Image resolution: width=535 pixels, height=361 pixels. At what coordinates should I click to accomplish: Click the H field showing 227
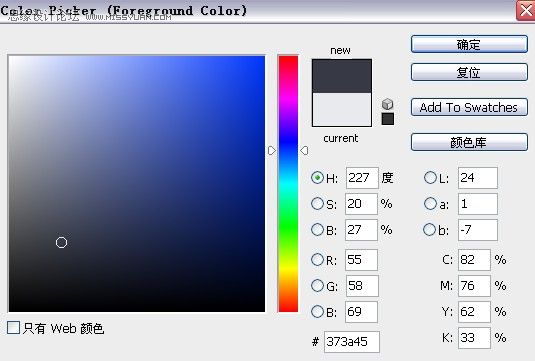coord(362,178)
